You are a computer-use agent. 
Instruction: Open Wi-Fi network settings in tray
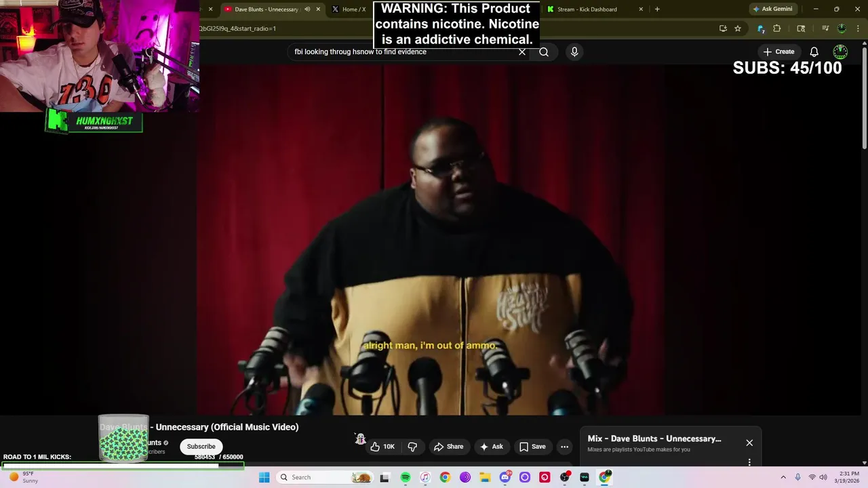[812, 477]
